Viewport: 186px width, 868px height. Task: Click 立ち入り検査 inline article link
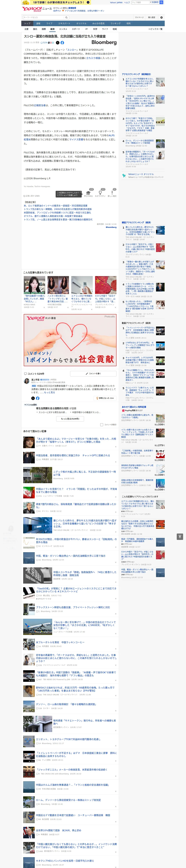pyautogui.click(x=93, y=58)
